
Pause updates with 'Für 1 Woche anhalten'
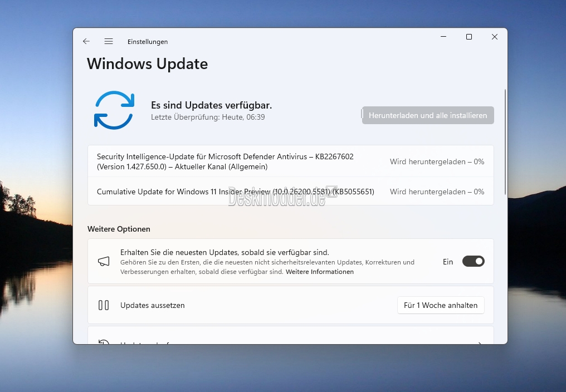[x=441, y=305]
